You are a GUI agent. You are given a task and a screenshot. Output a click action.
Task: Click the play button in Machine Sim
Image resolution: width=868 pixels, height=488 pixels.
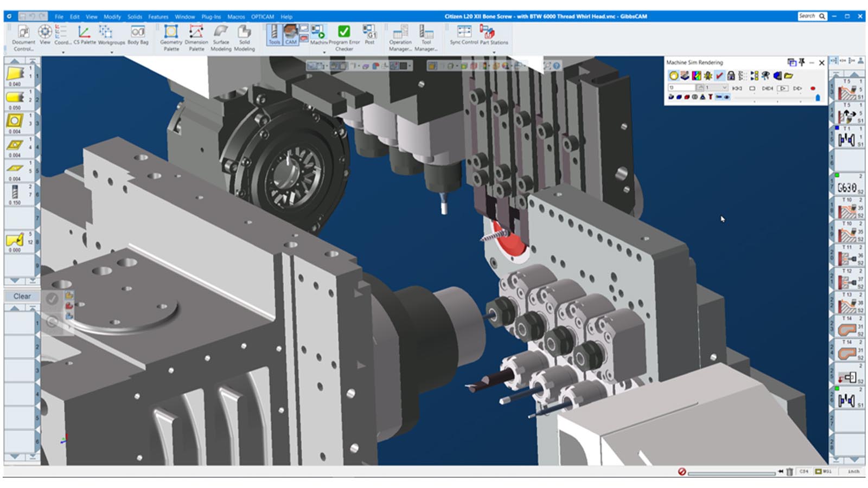point(782,88)
